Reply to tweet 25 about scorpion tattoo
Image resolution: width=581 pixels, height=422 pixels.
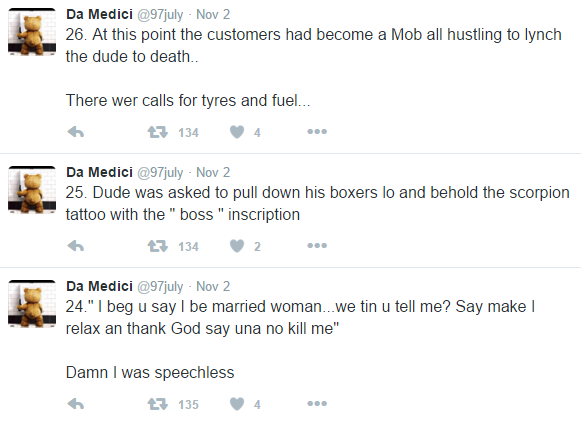click(76, 246)
